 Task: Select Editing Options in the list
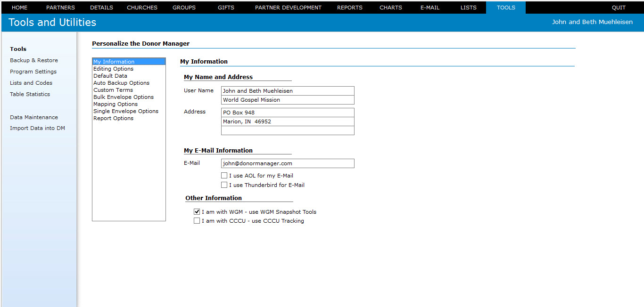point(129,69)
